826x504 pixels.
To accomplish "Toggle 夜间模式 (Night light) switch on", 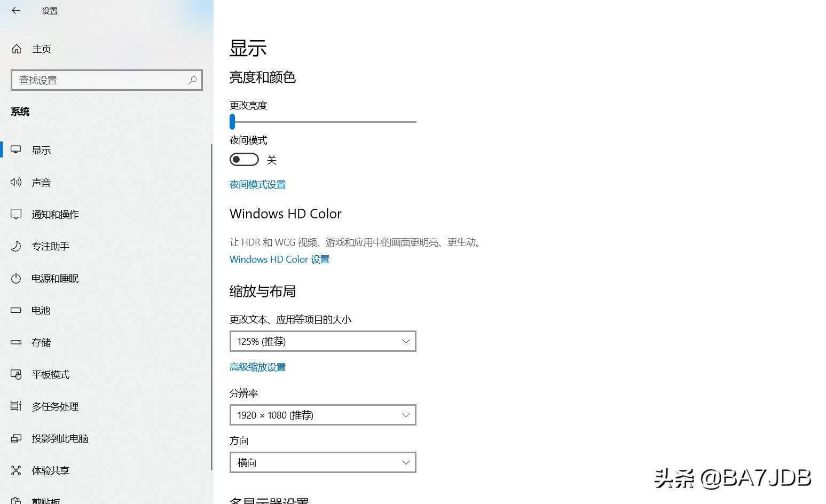I will [x=244, y=159].
